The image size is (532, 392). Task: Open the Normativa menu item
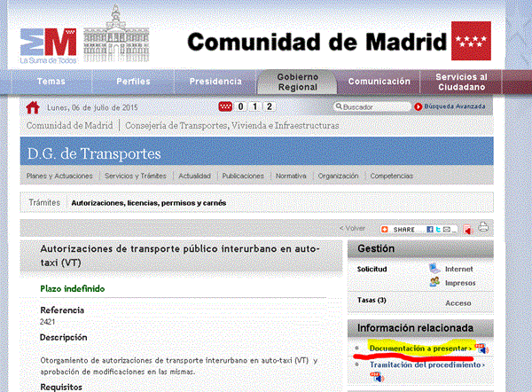[x=291, y=176]
